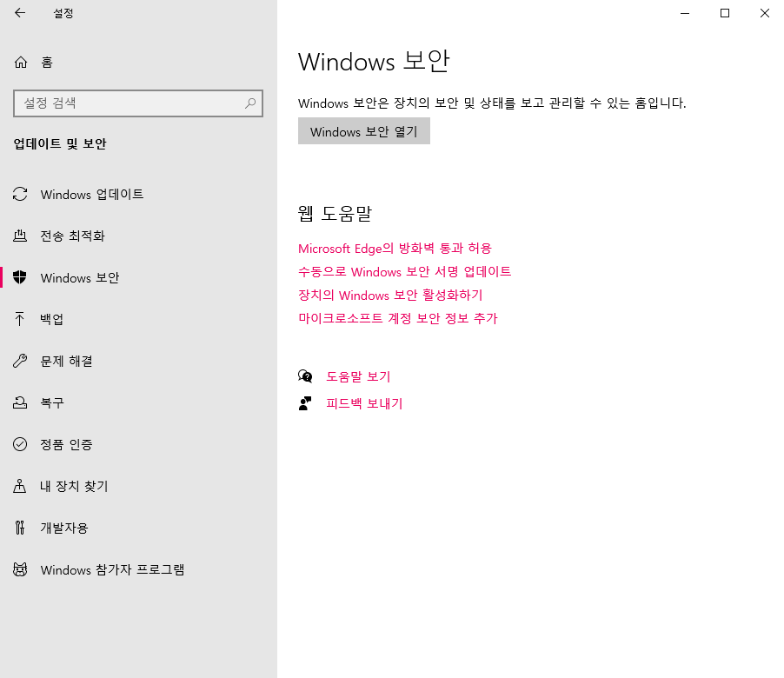Select 복구 in sidebar
The image size is (784, 678).
[x=138, y=402]
